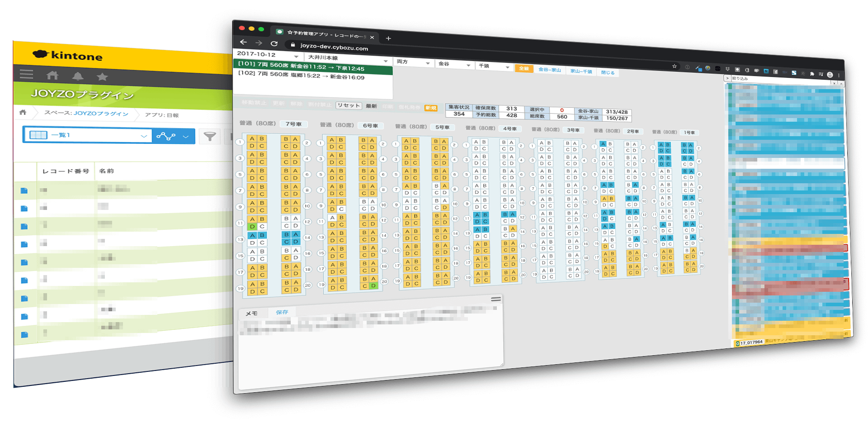868x428 pixels.
Task: Reload the page in browser
Action: point(274,43)
